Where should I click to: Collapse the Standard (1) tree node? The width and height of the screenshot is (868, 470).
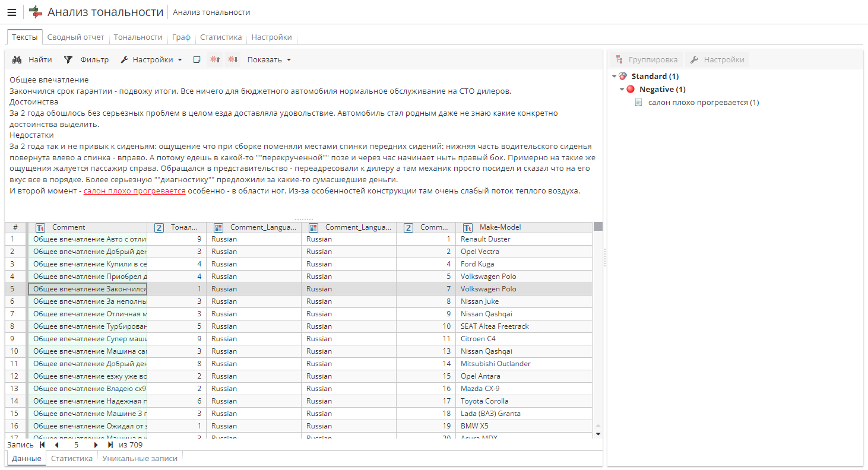614,77
